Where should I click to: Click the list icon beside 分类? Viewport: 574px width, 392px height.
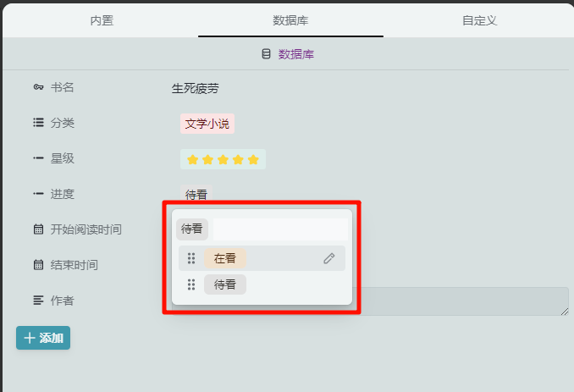tap(38, 123)
